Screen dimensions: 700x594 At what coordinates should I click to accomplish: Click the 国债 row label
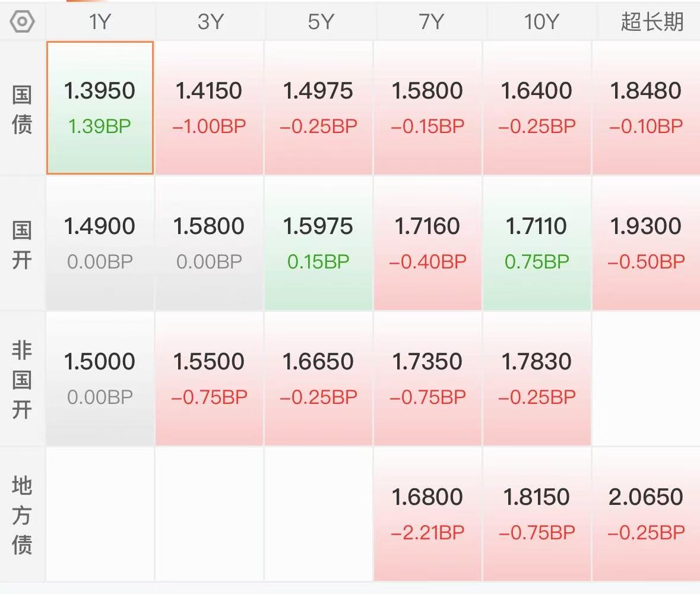tap(22, 110)
